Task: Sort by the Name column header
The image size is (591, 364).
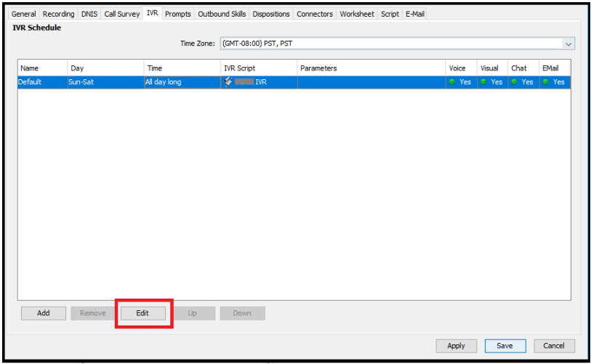Action: [43, 68]
